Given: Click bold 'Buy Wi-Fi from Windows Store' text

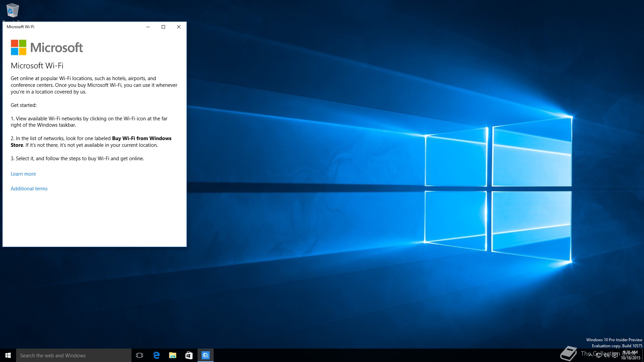Looking at the screenshot, I should [91, 142].
